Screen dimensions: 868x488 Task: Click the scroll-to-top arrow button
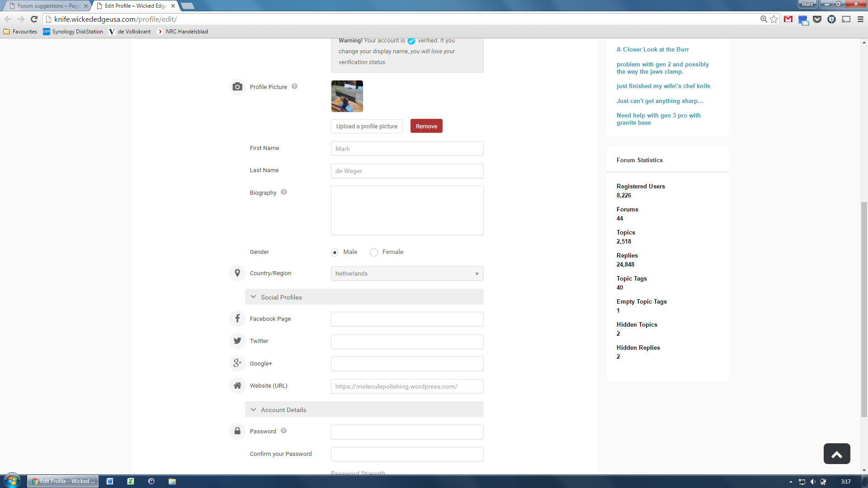click(x=837, y=454)
